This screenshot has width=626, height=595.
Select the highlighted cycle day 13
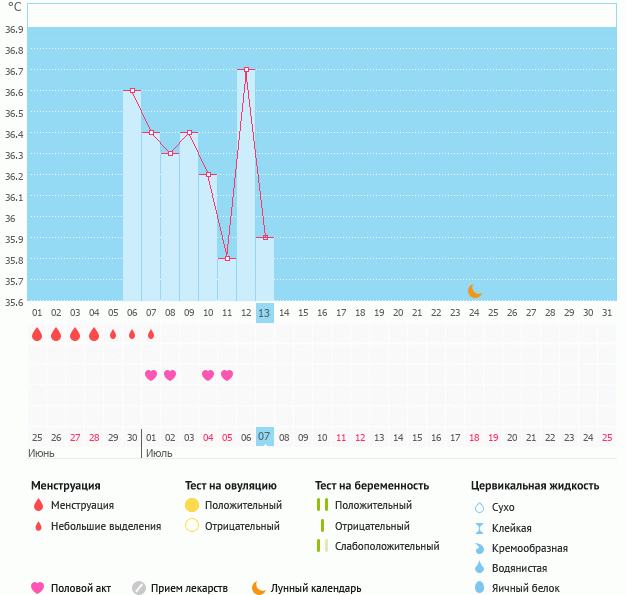[x=264, y=312]
